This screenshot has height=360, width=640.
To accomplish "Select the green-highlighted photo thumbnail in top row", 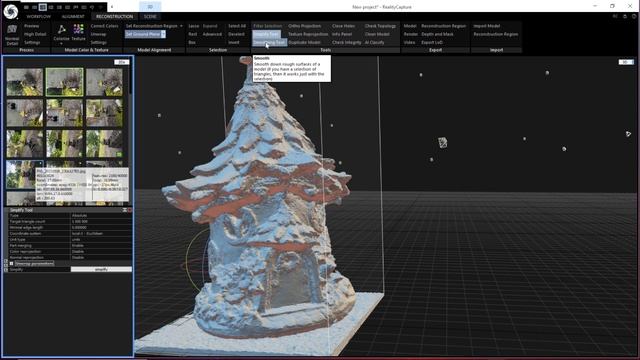I will (64, 82).
